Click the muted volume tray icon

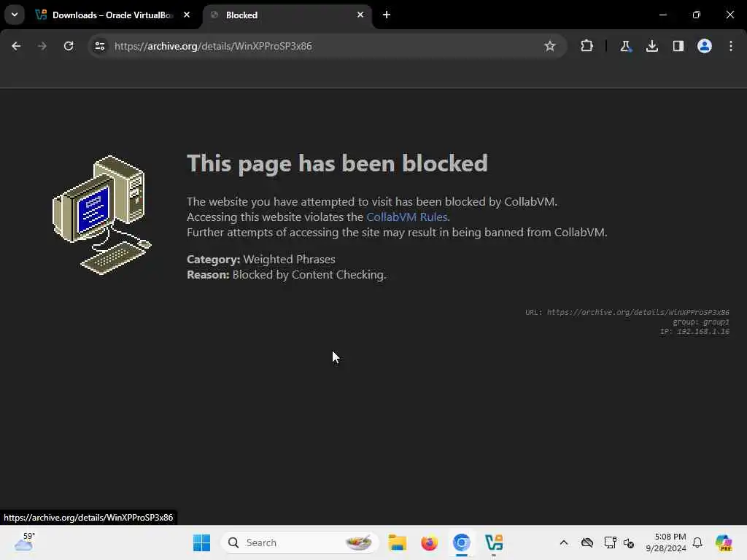click(x=629, y=542)
